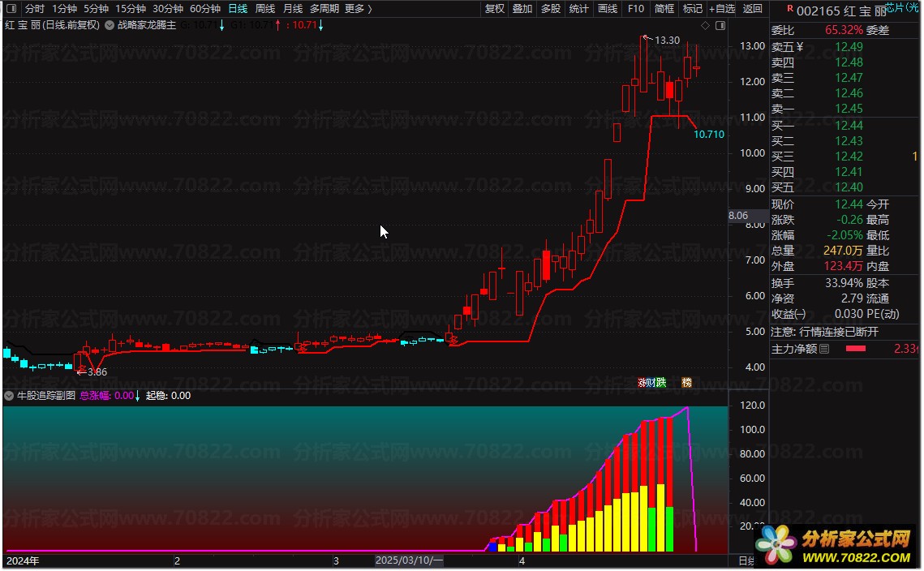This screenshot has height=571, width=924.
Task: Open 多周期 multi-period view
Action: click(x=324, y=9)
